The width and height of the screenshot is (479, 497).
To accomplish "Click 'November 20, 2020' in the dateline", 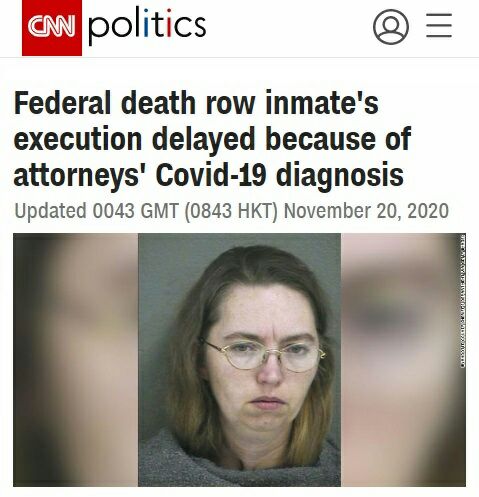I will (x=366, y=211).
